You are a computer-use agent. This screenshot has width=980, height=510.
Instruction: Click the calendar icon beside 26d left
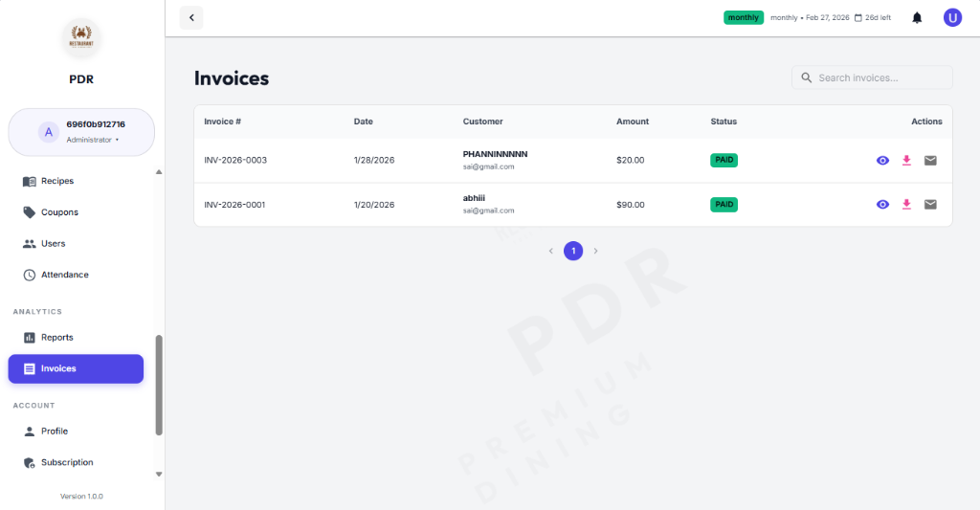[858, 17]
